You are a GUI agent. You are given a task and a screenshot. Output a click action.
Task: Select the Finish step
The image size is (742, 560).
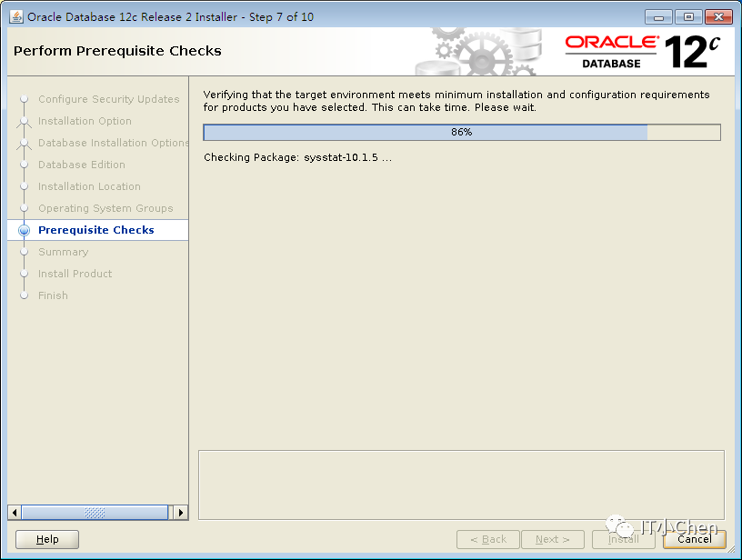point(53,295)
